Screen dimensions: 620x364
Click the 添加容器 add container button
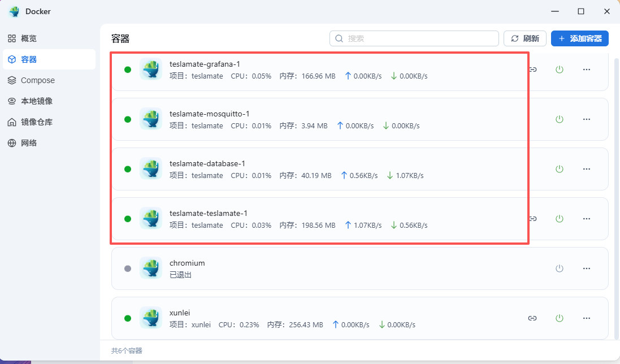(x=580, y=38)
